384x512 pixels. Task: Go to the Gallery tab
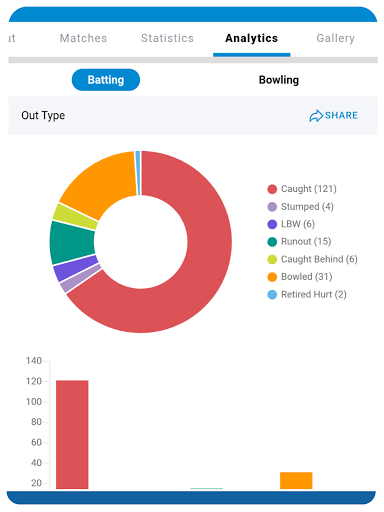tap(335, 38)
